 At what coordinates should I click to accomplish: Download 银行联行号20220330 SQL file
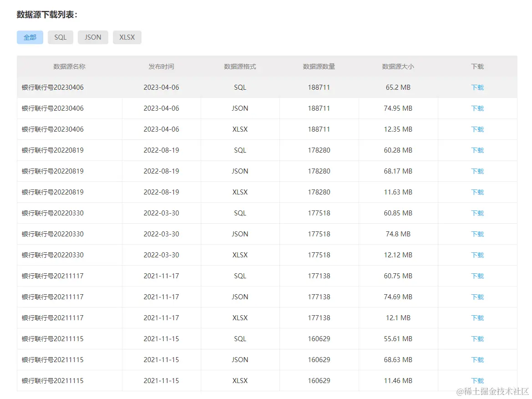pyautogui.click(x=477, y=213)
